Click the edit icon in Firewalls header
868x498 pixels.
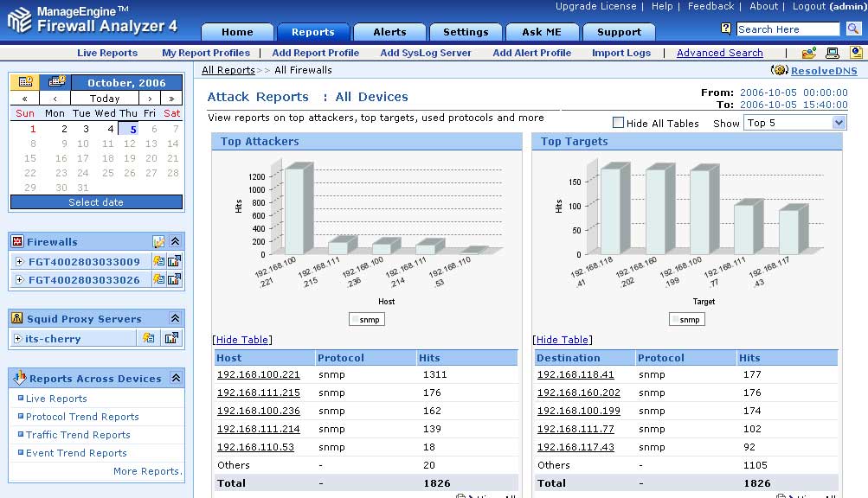point(159,242)
